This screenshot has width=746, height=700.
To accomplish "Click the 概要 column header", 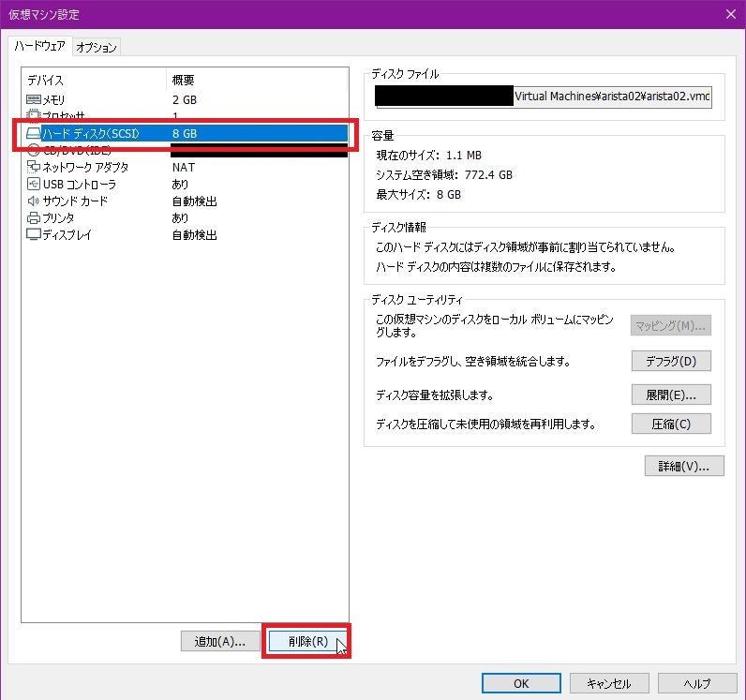I will (258, 80).
